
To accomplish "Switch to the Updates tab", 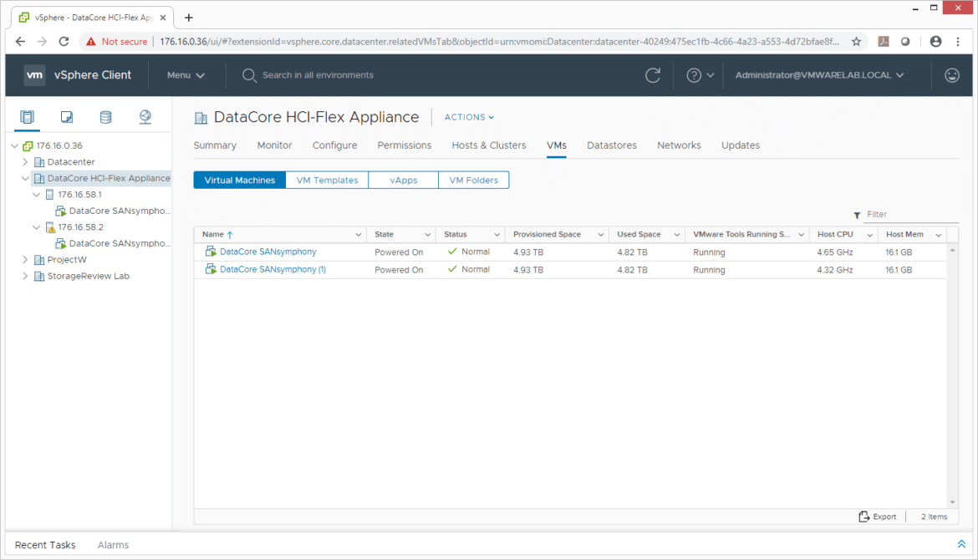I will pyautogui.click(x=741, y=145).
